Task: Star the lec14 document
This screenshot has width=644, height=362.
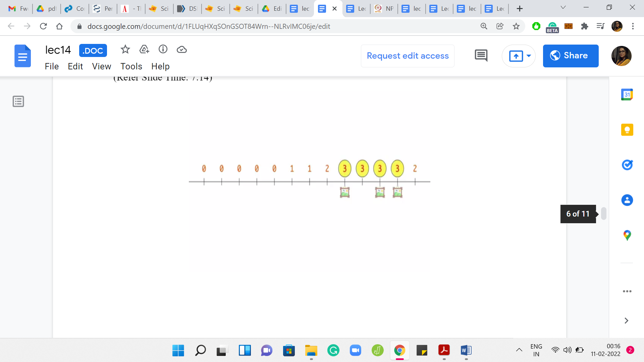Action: pos(125,50)
